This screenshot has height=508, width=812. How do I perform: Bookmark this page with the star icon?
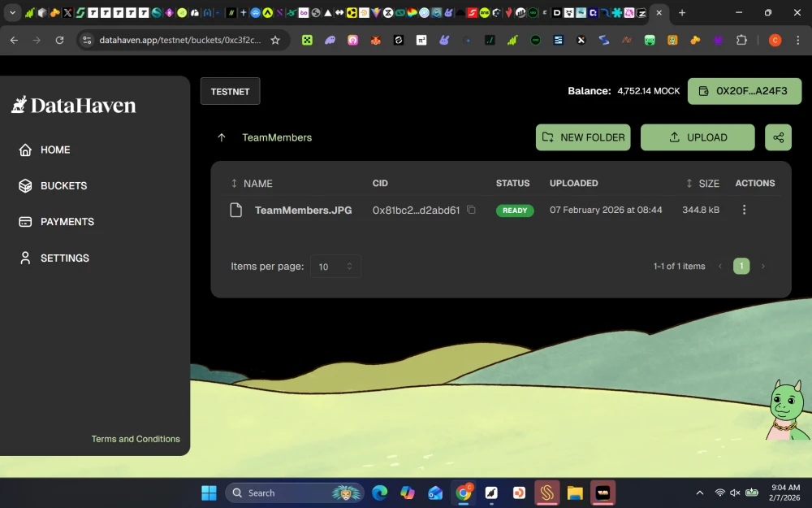tap(275, 40)
